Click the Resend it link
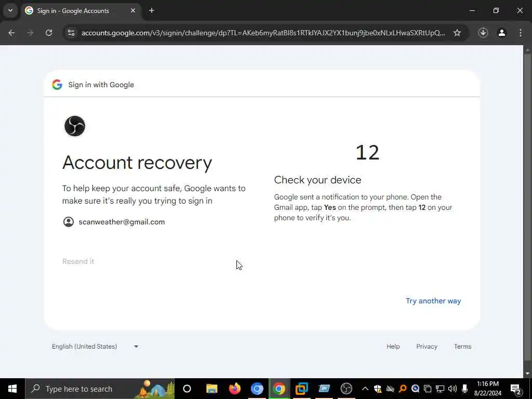Screen dimensions: 532x399 [78, 261]
